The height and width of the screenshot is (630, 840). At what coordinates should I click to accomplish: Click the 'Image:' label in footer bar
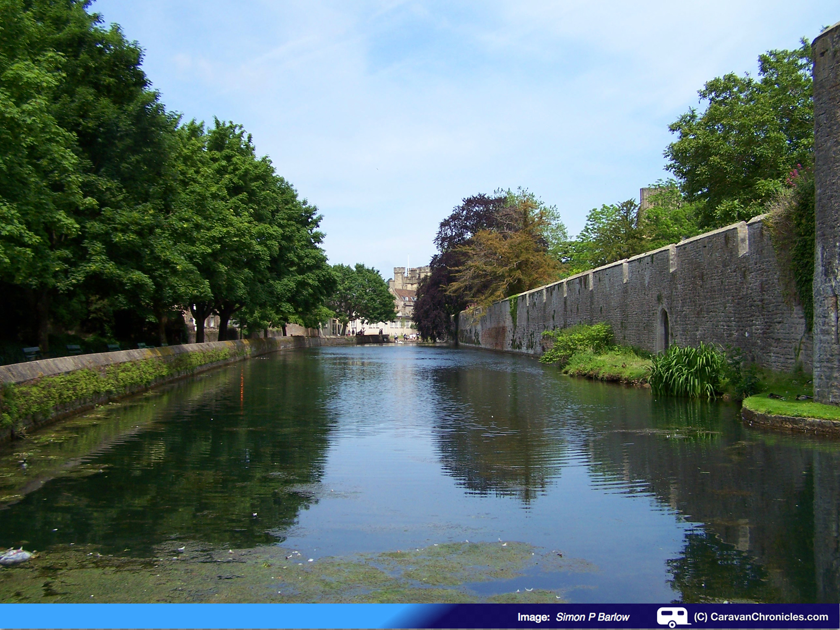533,617
